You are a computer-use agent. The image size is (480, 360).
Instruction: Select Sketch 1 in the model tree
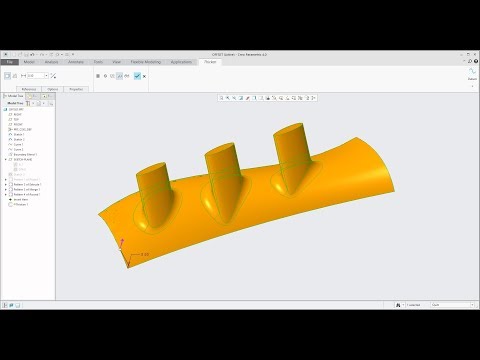tap(16, 134)
